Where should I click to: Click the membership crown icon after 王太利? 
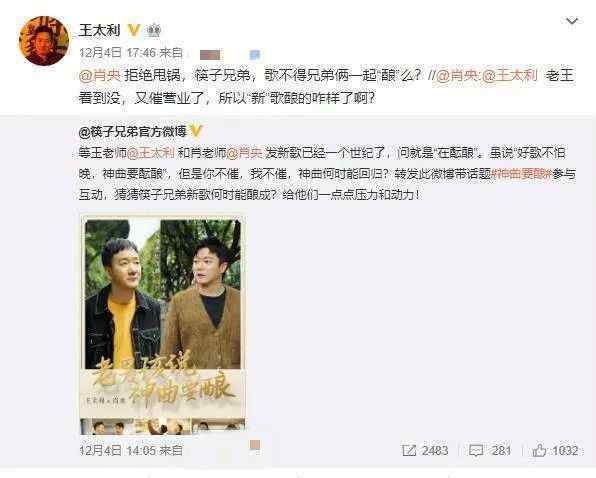point(154,31)
